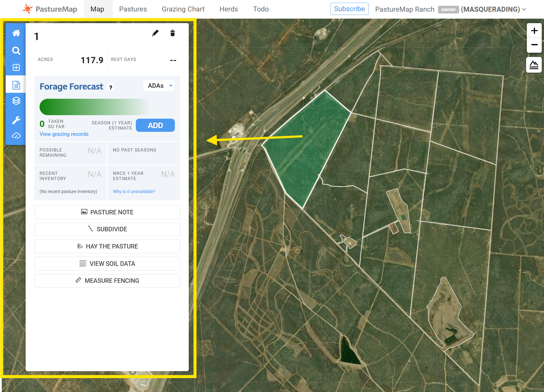Viewport: 544px width, 392px height.
Task: Select the document details sidebar icon
Action: 16,85
